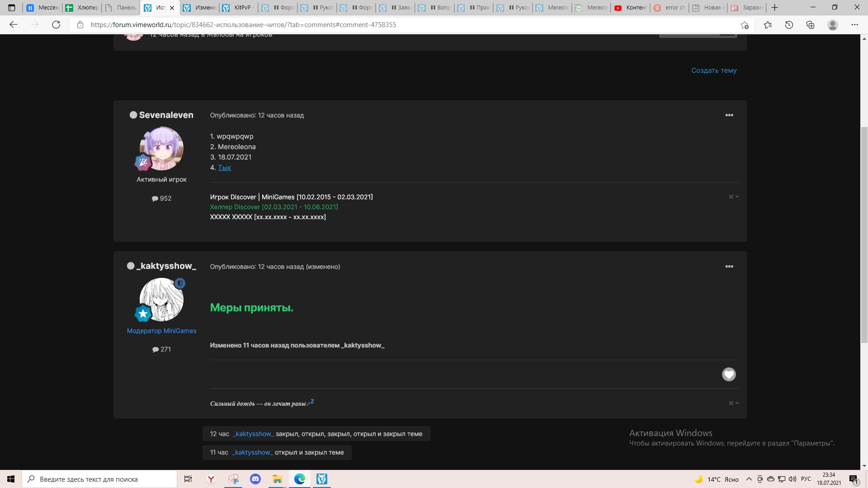Open three-dots menu on _kaktysshow_'s post
This screenshot has width=868, height=488.
(x=729, y=267)
